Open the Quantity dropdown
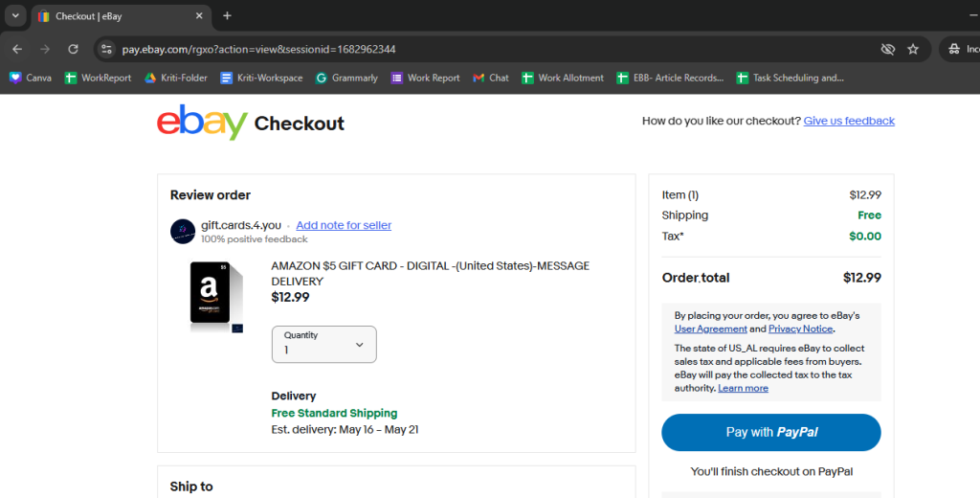 [323, 344]
